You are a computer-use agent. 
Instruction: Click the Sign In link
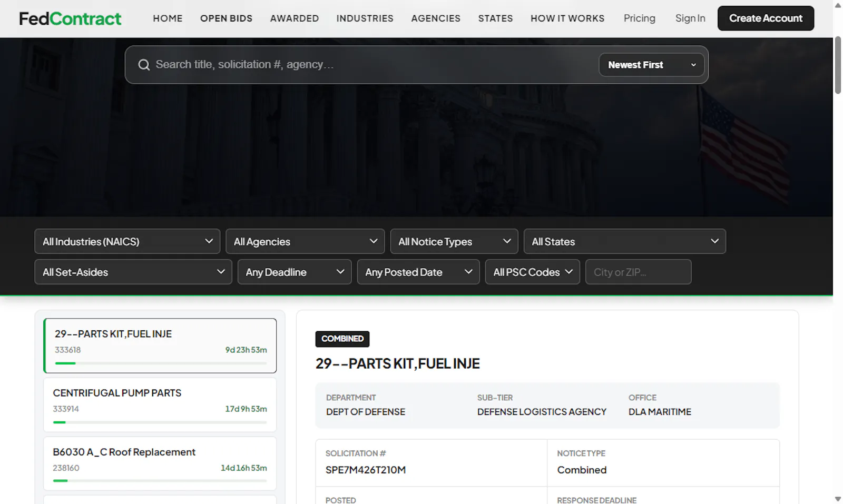pos(690,18)
